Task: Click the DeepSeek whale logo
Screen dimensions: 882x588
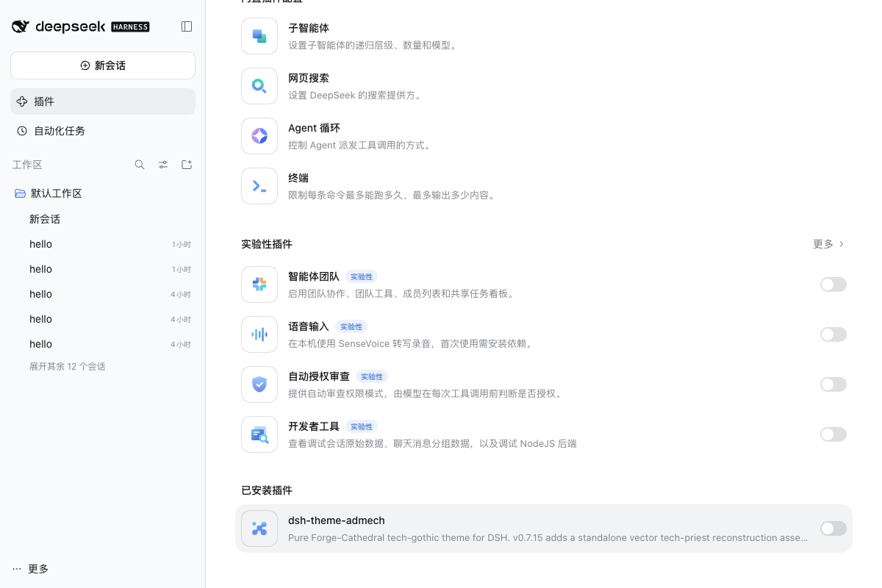Action: pos(21,26)
